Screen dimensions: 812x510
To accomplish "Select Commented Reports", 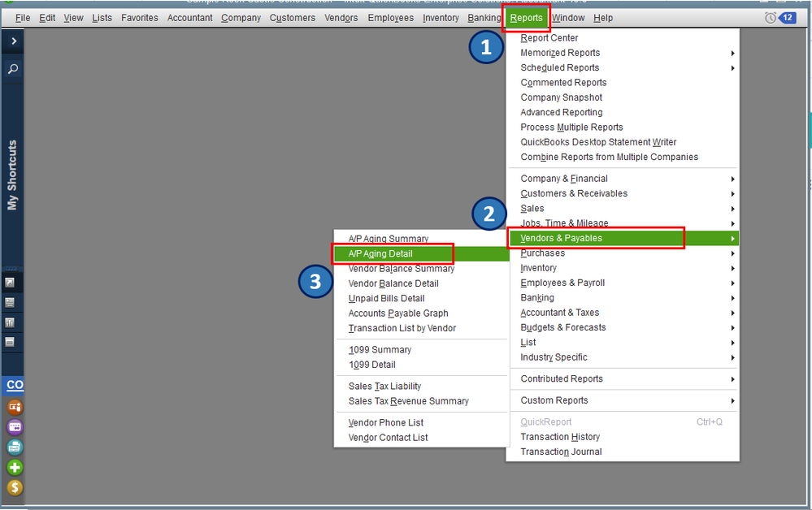I will (x=622, y=83).
